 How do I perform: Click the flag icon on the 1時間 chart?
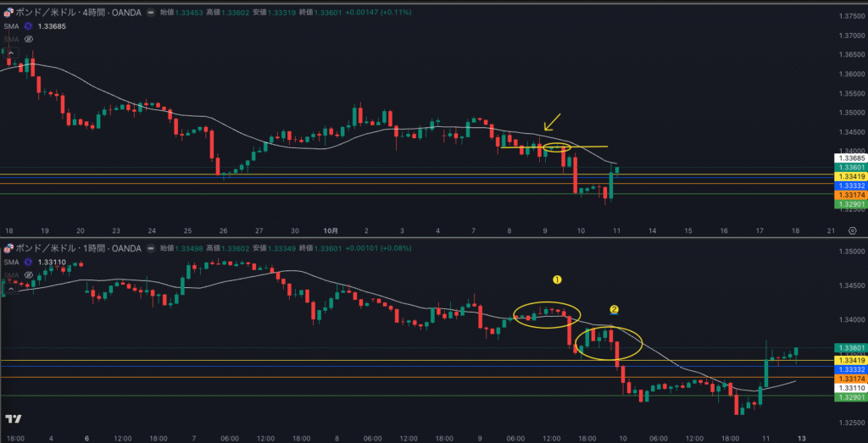coord(9,248)
